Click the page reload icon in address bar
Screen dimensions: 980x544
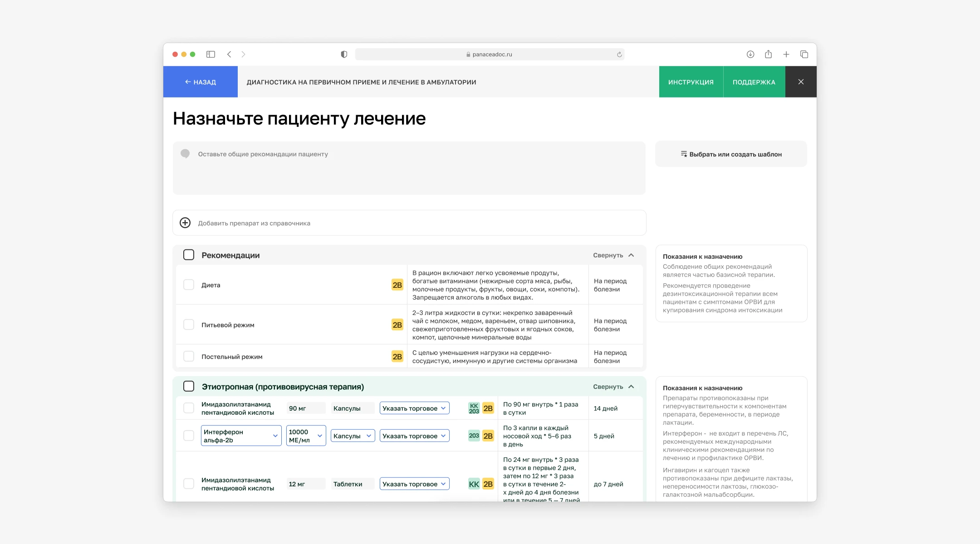coord(619,54)
